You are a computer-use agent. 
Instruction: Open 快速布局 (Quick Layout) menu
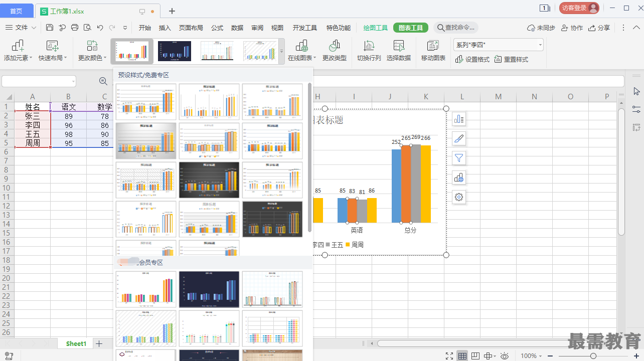(53, 51)
